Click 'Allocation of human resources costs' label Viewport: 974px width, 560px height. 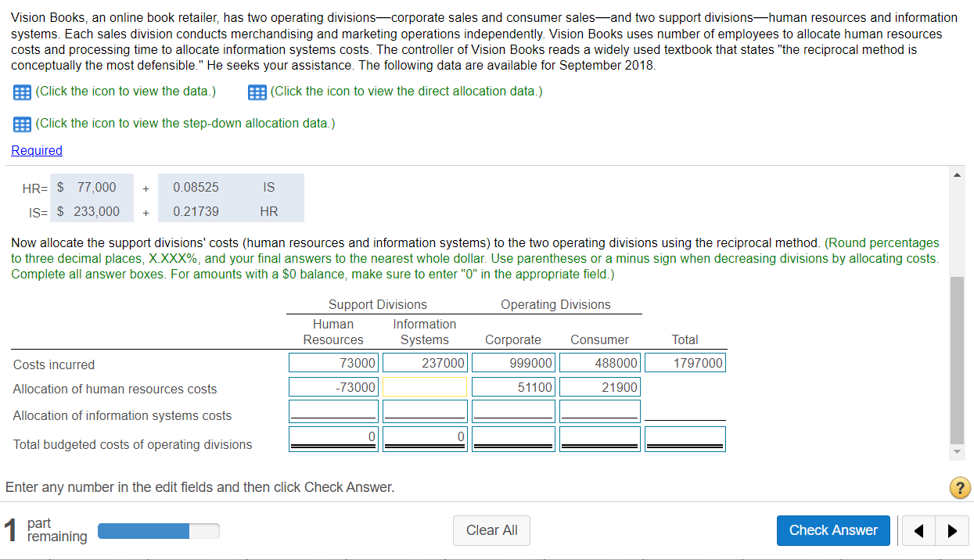click(115, 389)
